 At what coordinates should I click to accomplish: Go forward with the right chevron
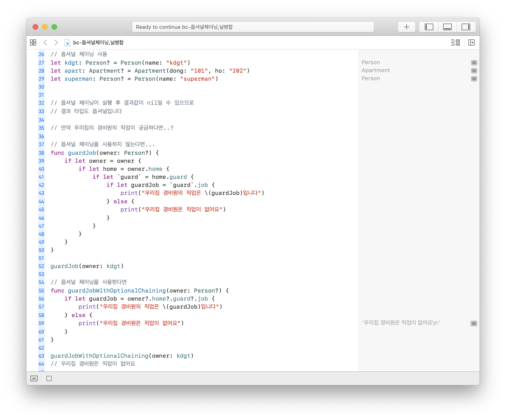pos(56,42)
